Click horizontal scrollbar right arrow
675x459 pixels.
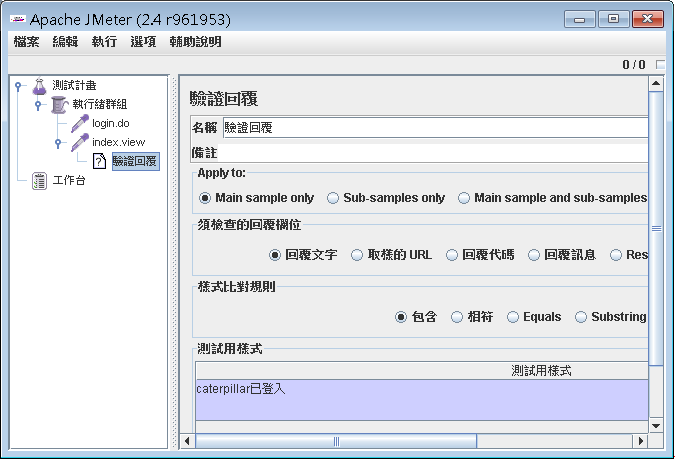click(x=641, y=441)
